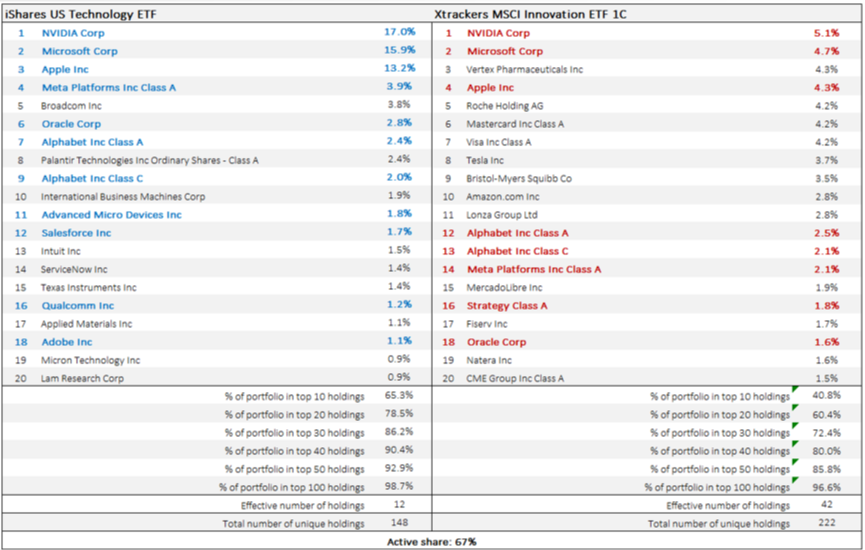Click the 86.2% top 30 holdings value

pyautogui.click(x=399, y=432)
